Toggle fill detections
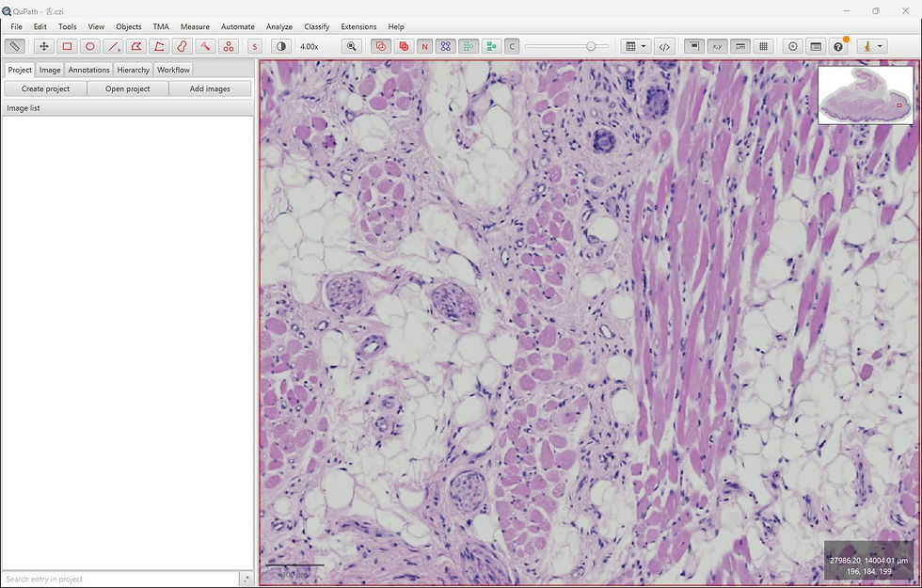 [x=491, y=46]
